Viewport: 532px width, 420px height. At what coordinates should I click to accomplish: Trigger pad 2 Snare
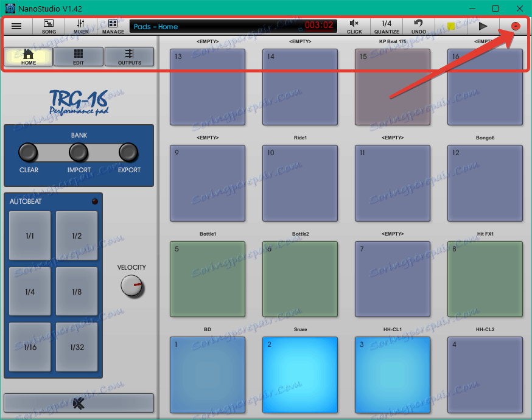click(x=300, y=375)
